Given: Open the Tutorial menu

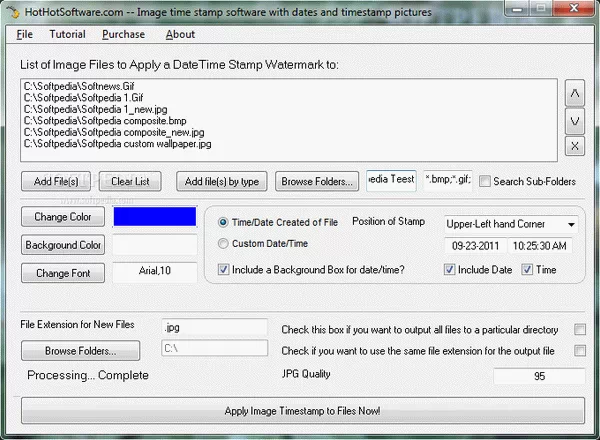Looking at the screenshot, I should 67,34.
